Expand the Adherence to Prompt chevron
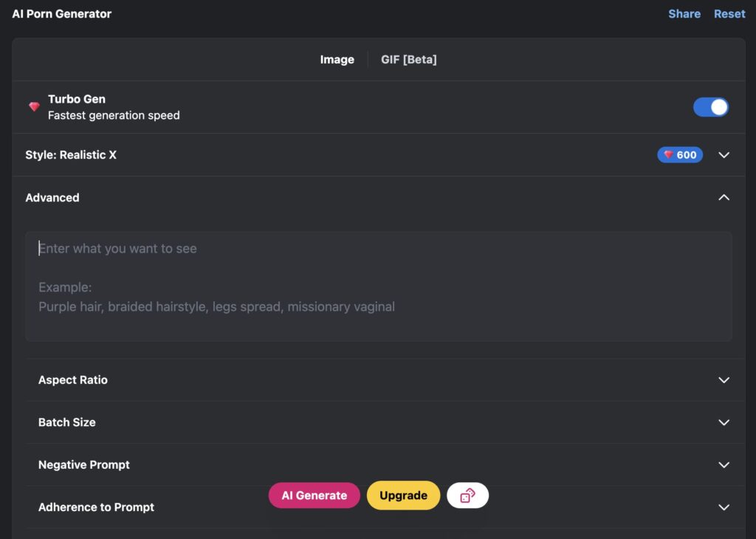 [724, 507]
